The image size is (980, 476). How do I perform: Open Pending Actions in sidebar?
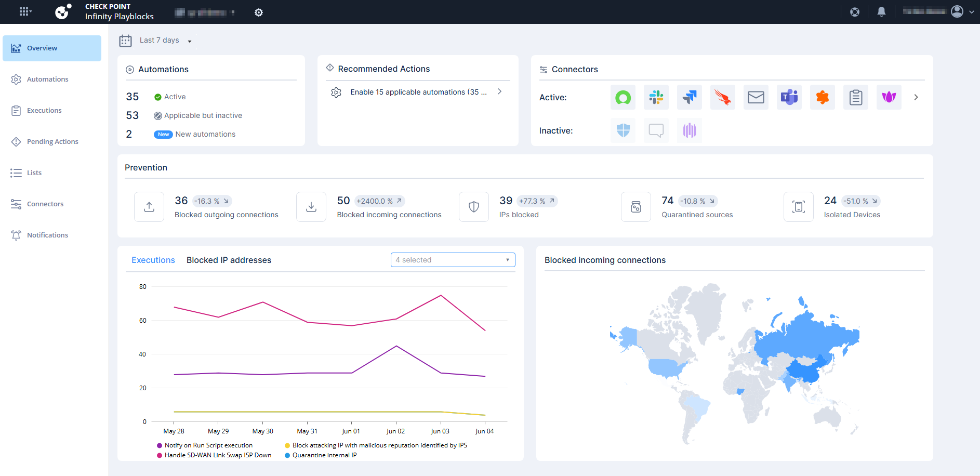(x=52, y=142)
